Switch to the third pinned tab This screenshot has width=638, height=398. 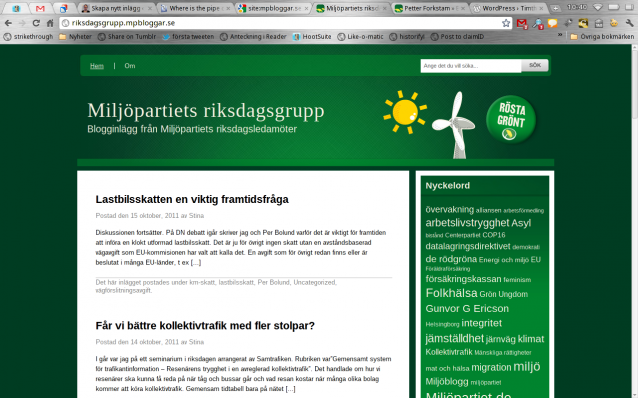63,8
